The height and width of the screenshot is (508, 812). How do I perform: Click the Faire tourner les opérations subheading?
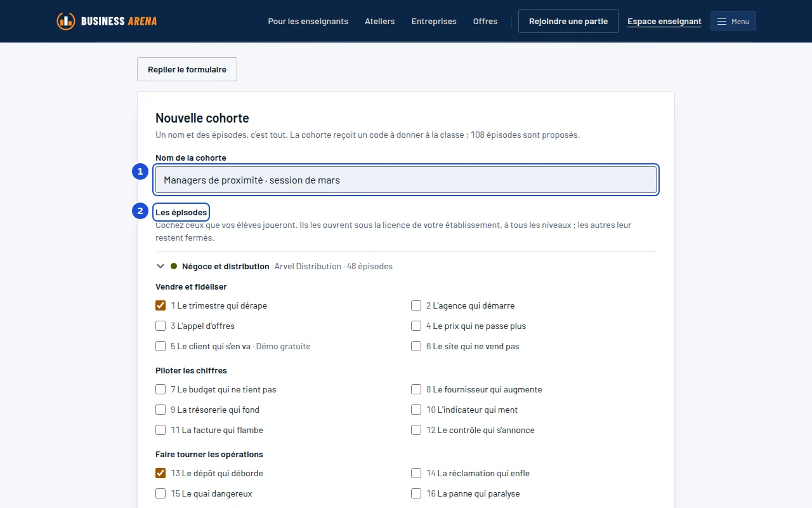tap(209, 455)
